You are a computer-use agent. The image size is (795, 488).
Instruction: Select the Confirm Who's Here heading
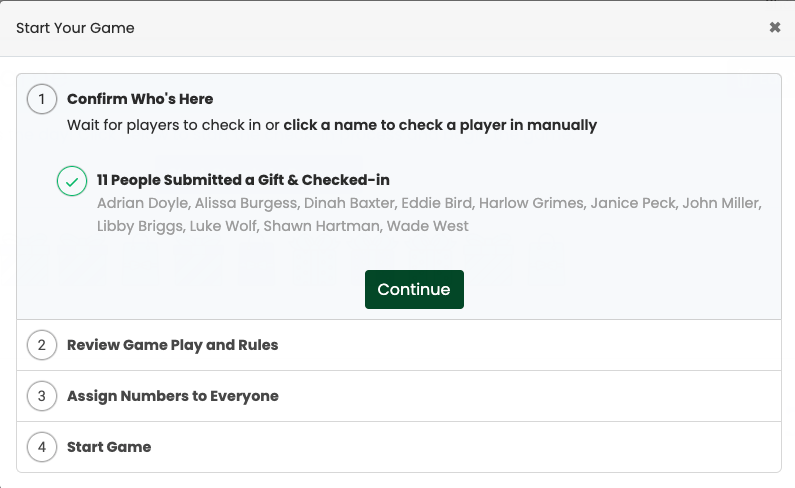pos(140,99)
